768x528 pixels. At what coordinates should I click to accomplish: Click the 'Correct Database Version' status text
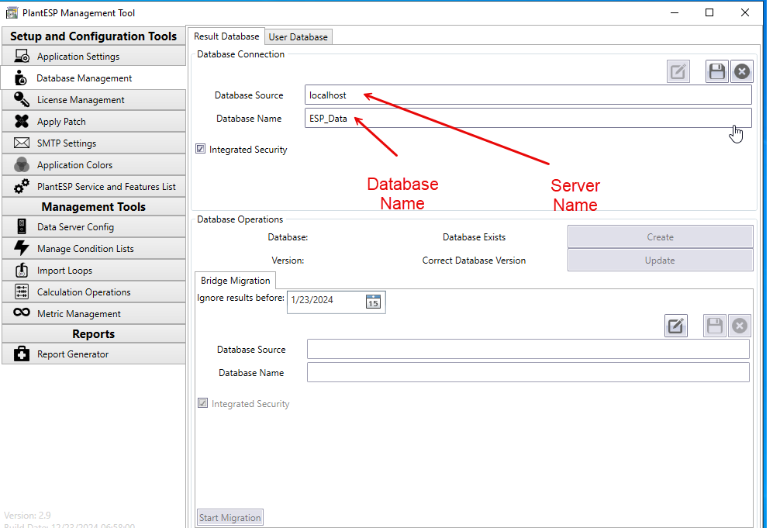(474, 261)
